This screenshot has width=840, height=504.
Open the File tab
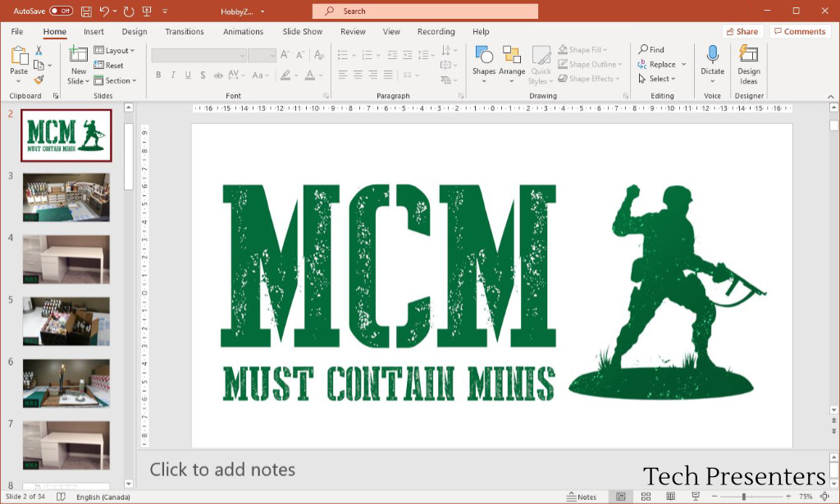coord(16,32)
